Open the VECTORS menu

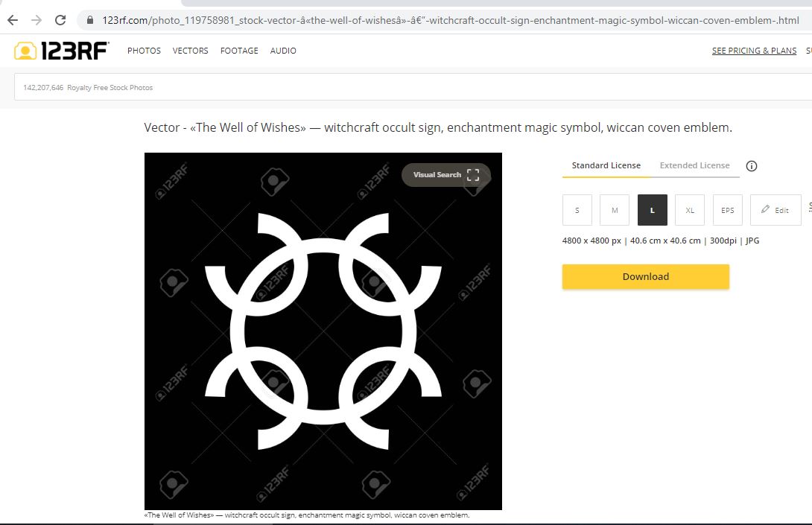click(190, 51)
